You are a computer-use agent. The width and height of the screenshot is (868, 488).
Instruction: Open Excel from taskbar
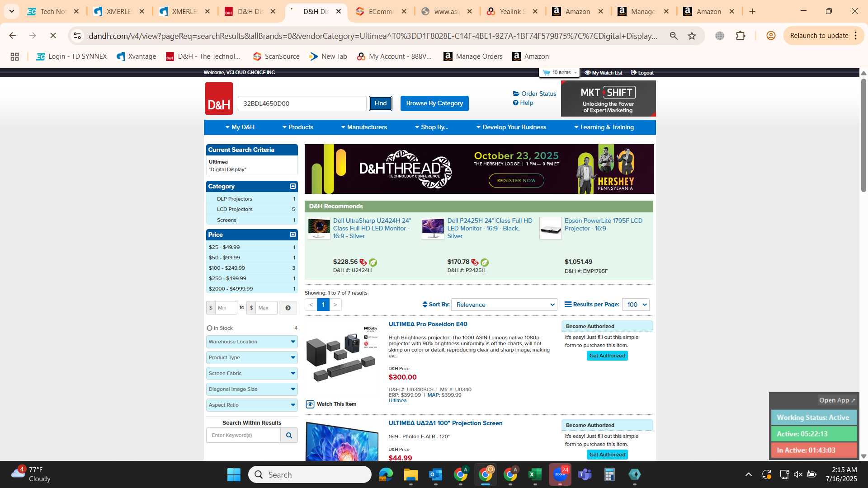coord(535,474)
